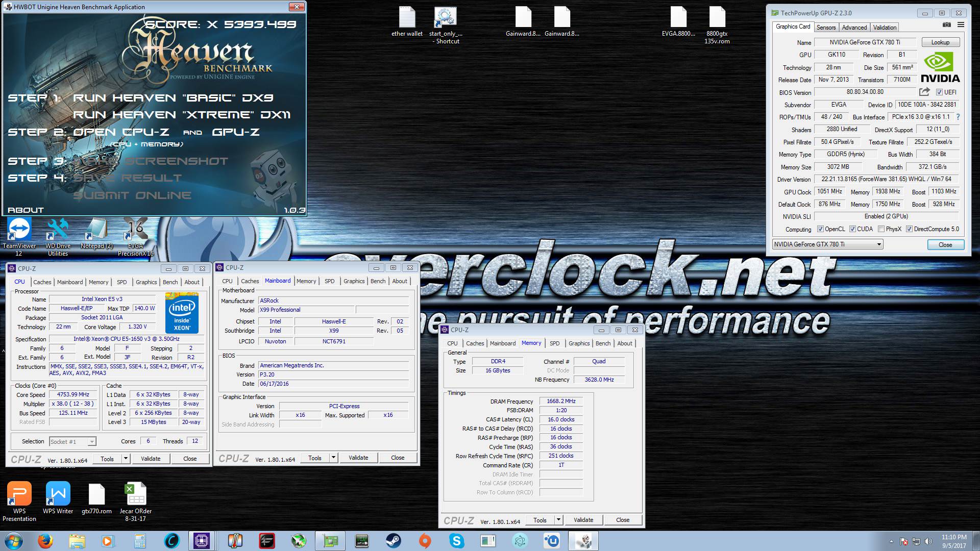The image size is (980, 551).
Task: Toggle the DirectCompute 5.0 checkbox
Action: pyautogui.click(x=909, y=229)
